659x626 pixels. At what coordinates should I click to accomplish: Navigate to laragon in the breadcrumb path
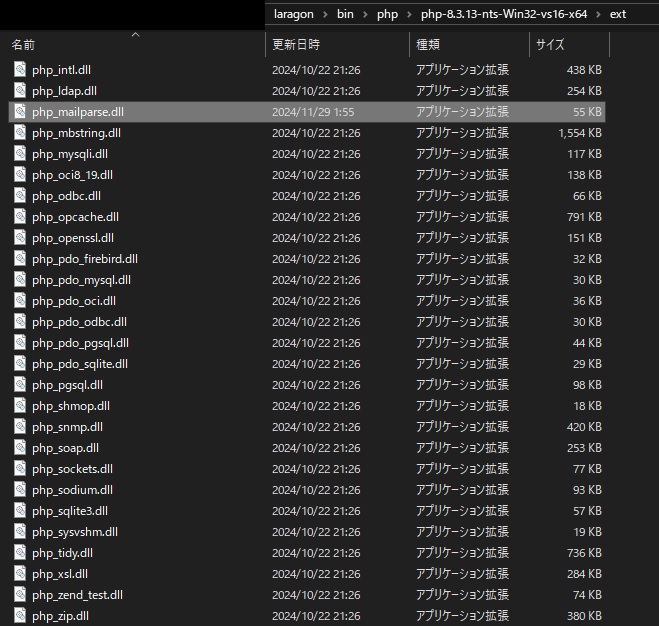point(295,13)
